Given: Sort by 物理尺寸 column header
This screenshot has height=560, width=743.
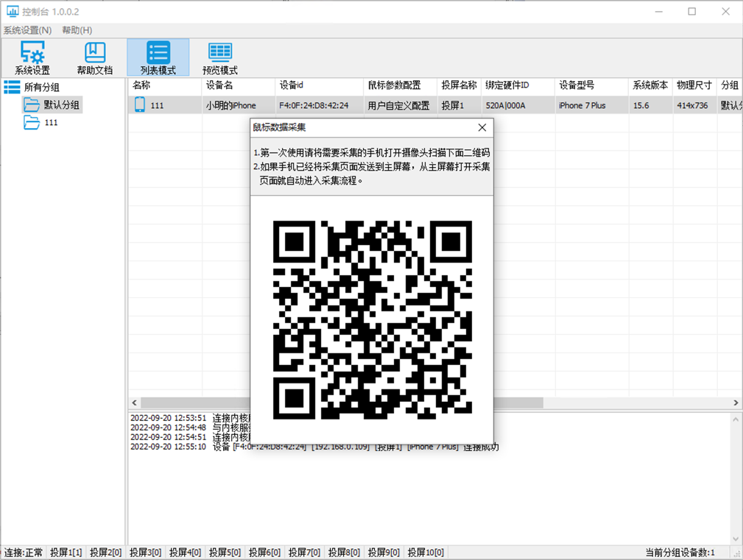Looking at the screenshot, I should tap(695, 85).
